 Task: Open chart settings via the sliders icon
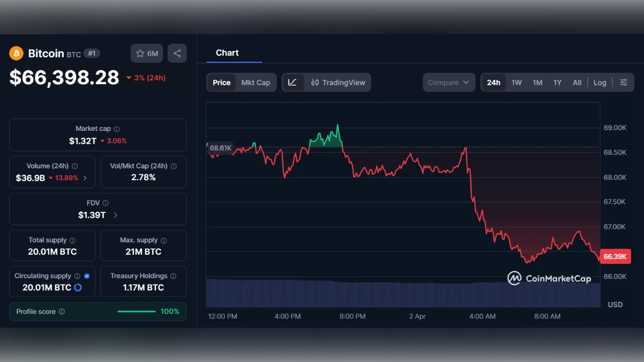[x=623, y=82]
